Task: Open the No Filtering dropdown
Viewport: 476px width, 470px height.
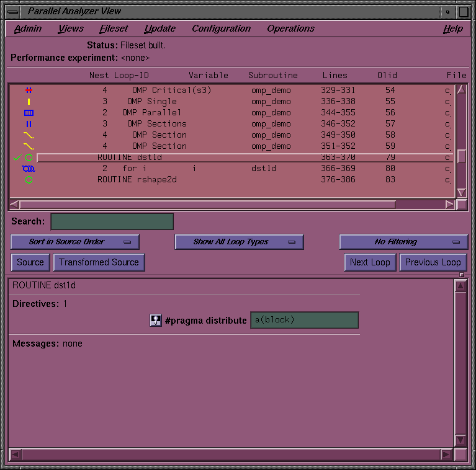Action: (403, 242)
